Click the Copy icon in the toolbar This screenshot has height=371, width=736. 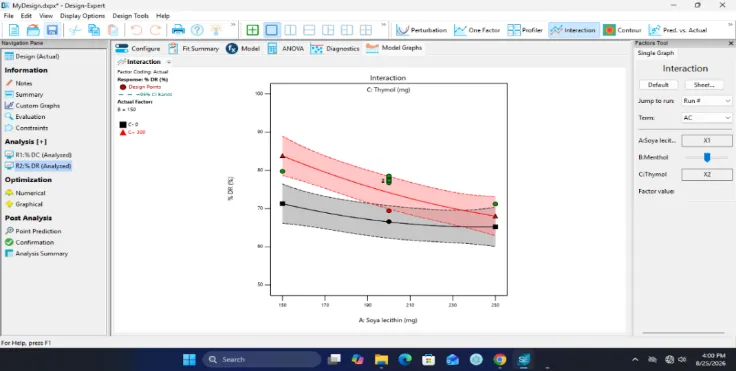click(x=94, y=30)
